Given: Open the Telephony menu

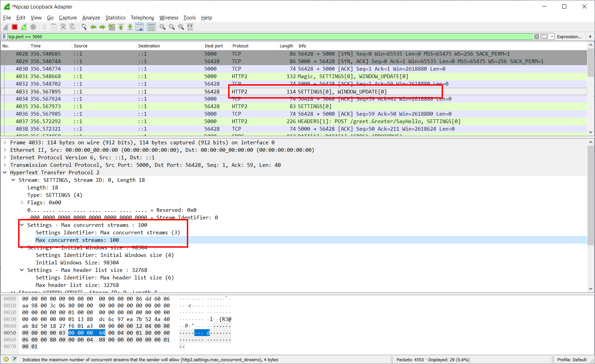Looking at the screenshot, I should click(142, 18).
